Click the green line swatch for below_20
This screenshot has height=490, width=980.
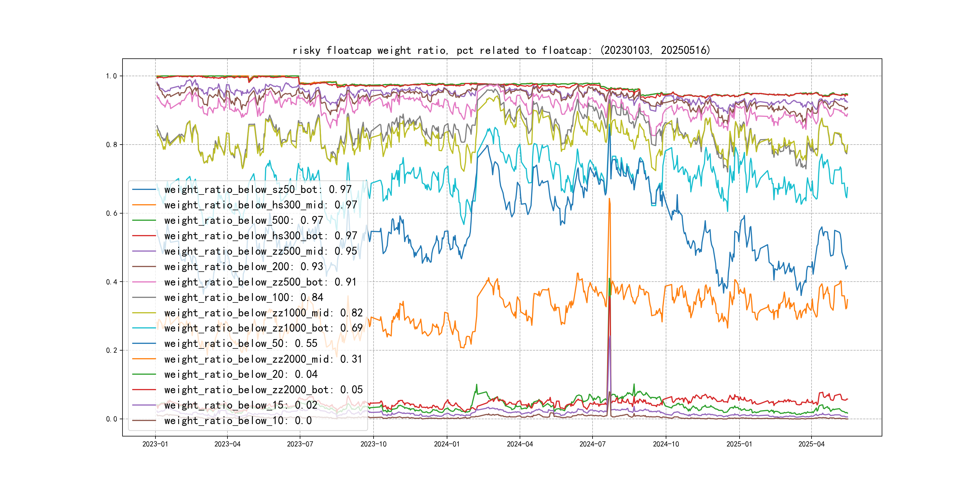144,374
